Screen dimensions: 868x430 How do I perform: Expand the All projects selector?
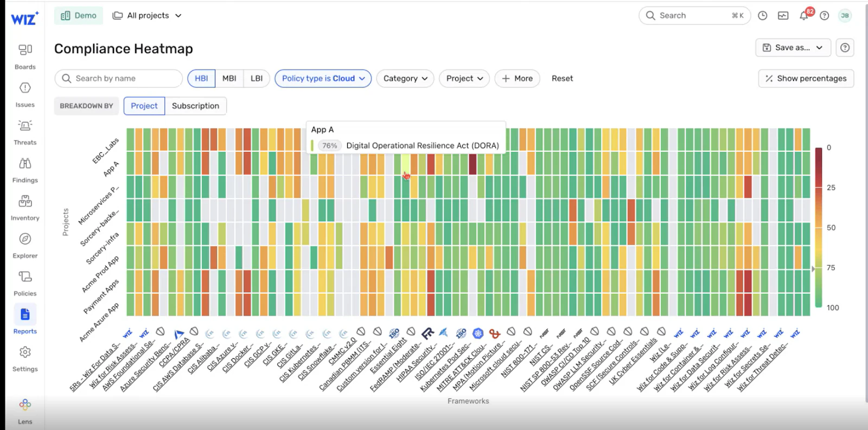(147, 16)
